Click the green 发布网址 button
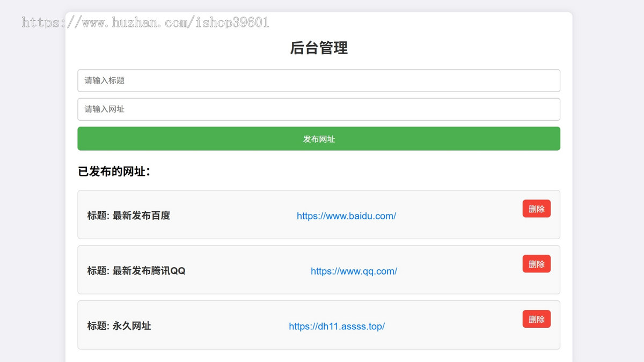Screen dimensions: 644x362 pos(319,139)
